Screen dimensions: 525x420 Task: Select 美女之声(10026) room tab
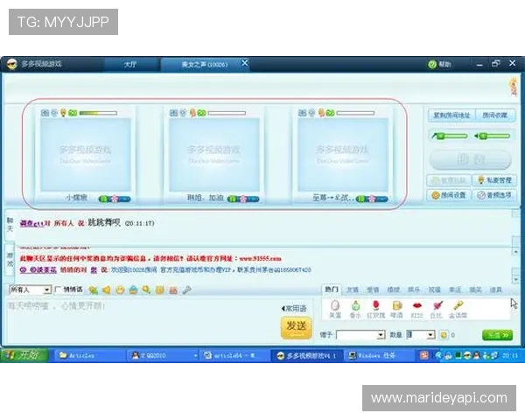tap(205, 64)
